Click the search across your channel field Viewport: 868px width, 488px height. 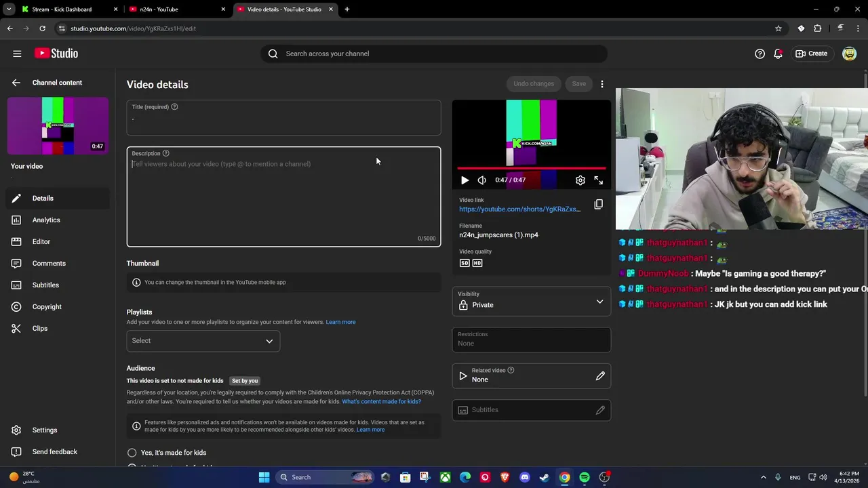[434, 54]
